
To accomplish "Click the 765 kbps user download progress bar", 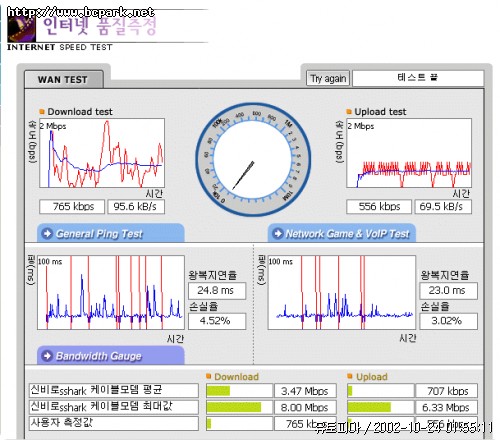I will (x=239, y=423).
